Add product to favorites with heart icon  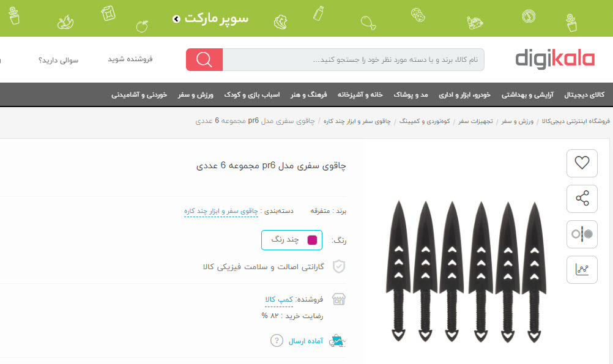coord(582,163)
